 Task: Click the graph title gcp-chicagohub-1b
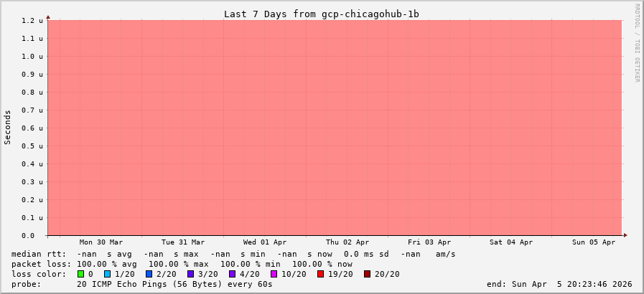click(x=321, y=14)
